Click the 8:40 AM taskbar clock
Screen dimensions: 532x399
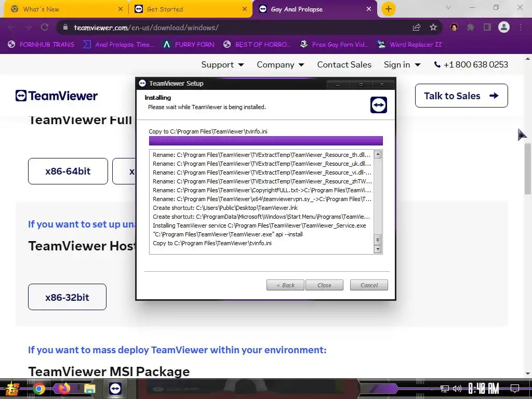point(484,389)
